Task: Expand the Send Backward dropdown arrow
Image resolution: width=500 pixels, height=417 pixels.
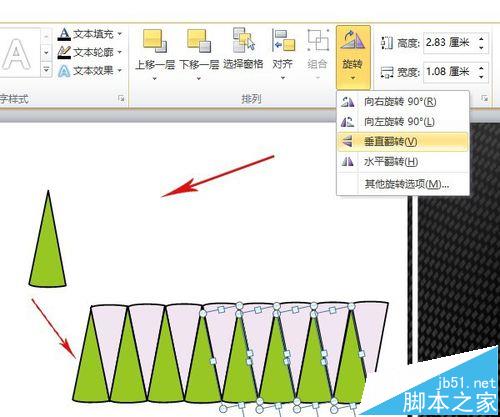Action: tap(199, 79)
